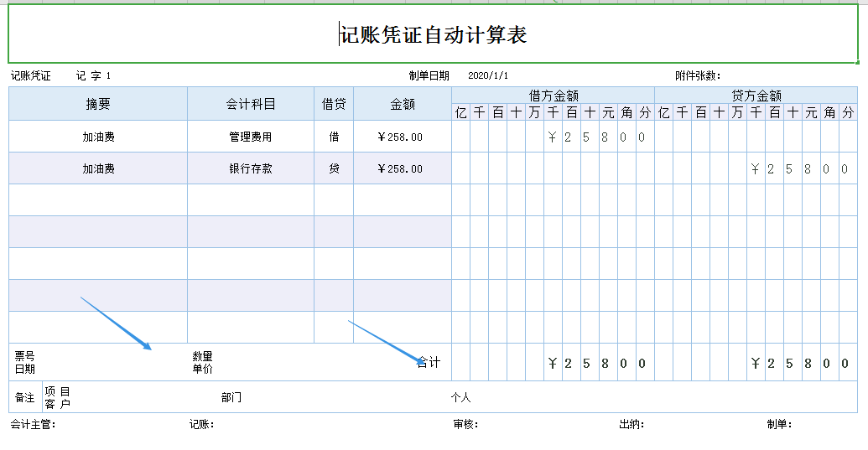
Task: Click the 制单日期 label
Action: (x=429, y=75)
